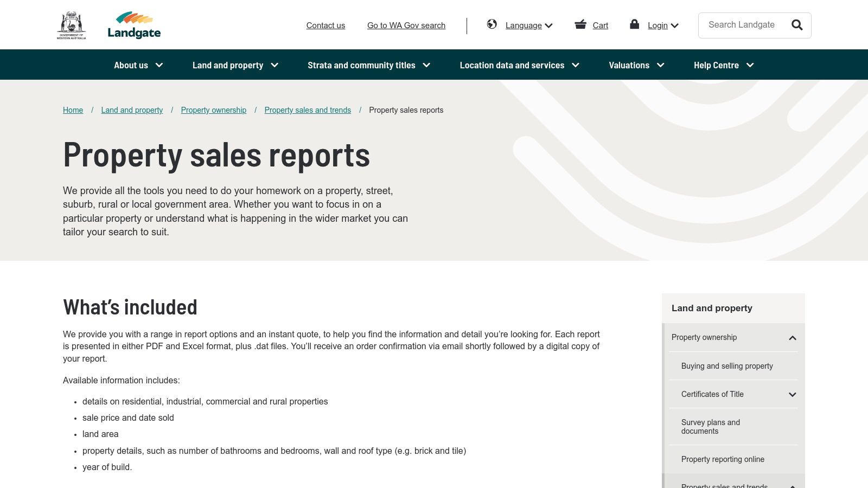This screenshot has width=868, height=488.
Task: Click the padlock icon beside Login
Action: click(x=634, y=24)
